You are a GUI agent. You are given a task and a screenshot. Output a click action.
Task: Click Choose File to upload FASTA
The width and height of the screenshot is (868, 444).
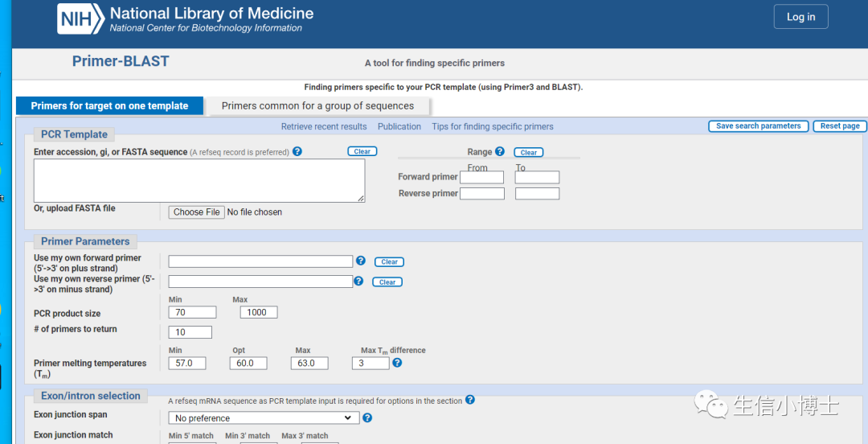pyautogui.click(x=197, y=212)
